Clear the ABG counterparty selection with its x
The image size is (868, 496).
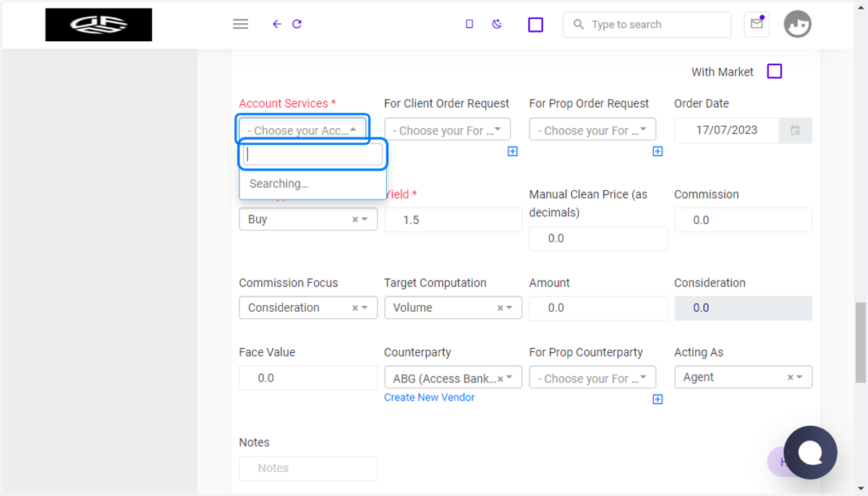coord(500,378)
